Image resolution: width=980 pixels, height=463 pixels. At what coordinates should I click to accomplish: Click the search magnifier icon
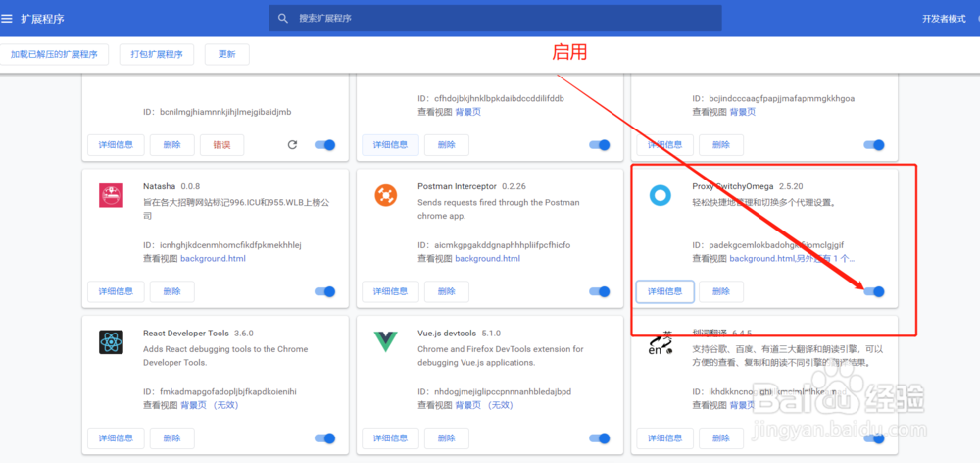(x=284, y=18)
